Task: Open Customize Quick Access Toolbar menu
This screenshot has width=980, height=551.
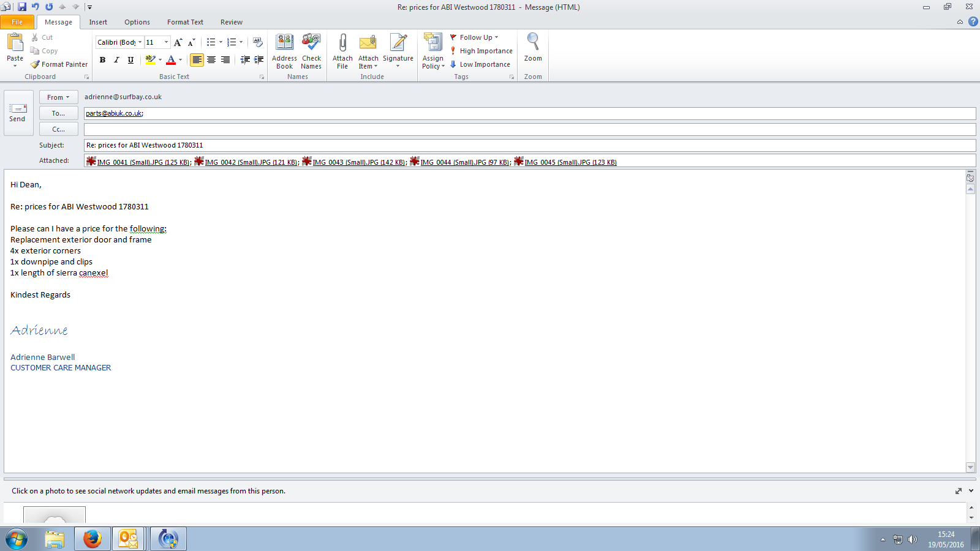Action: pos(89,7)
